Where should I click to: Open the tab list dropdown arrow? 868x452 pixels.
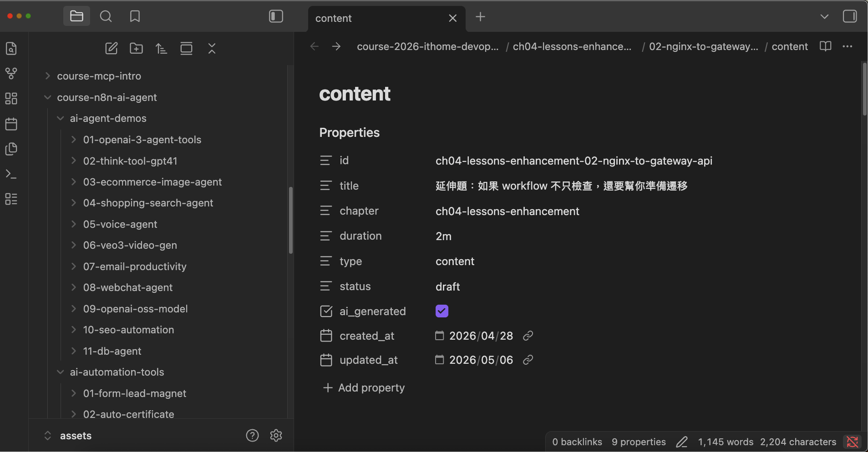pyautogui.click(x=824, y=17)
